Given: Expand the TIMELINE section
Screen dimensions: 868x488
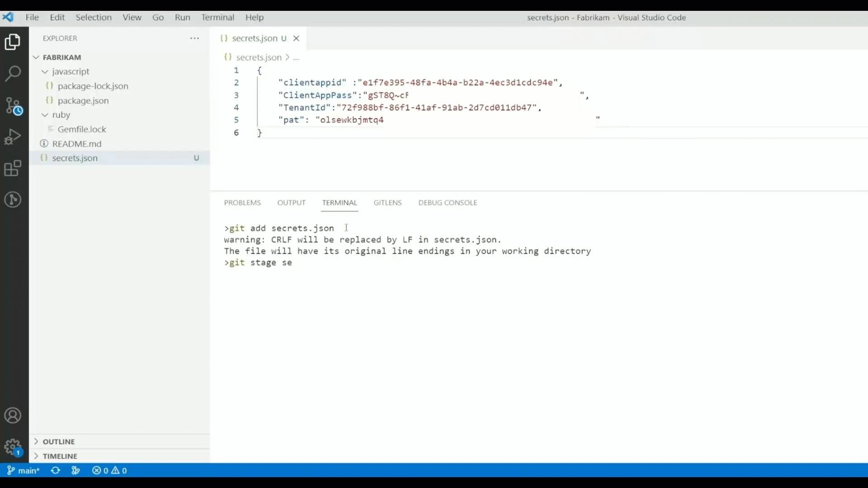Looking at the screenshot, I should click(x=60, y=456).
